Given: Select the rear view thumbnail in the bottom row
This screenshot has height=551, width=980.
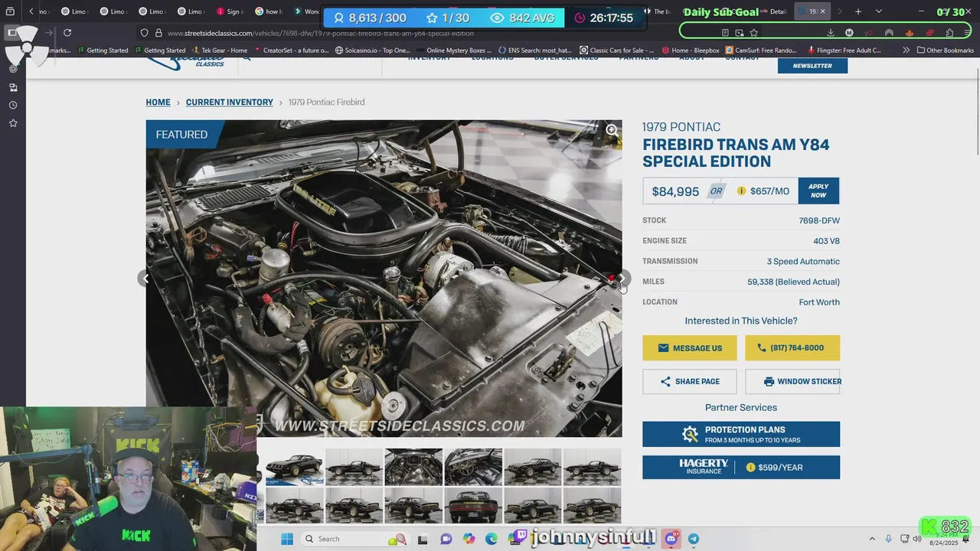Looking at the screenshot, I should point(473,506).
